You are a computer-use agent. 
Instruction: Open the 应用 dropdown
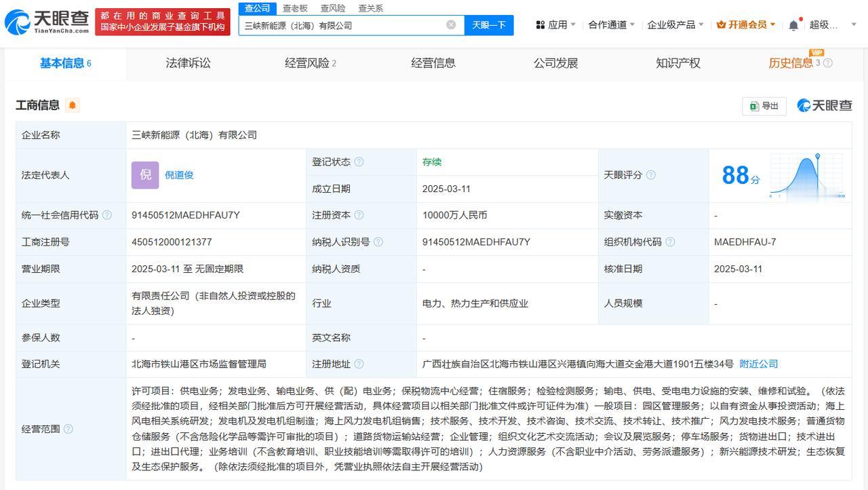(x=556, y=25)
